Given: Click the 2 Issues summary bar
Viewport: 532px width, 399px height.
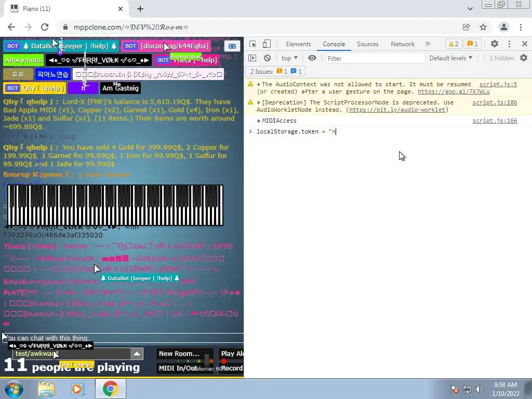Looking at the screenshot, I should 275,71.
